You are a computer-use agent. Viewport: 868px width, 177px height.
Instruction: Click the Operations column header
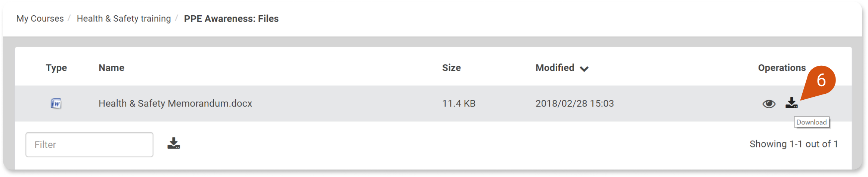point(782,68)
